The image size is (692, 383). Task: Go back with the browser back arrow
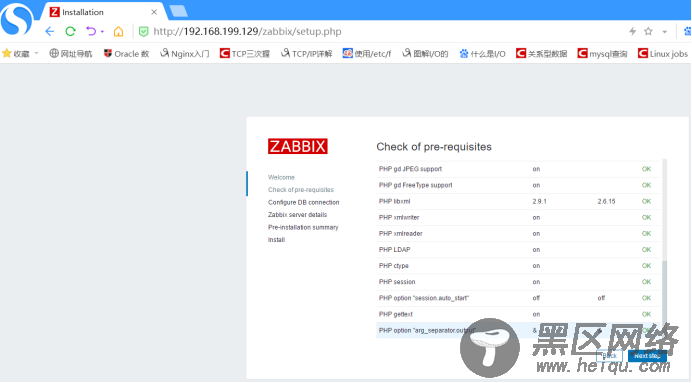pos(49,32)
